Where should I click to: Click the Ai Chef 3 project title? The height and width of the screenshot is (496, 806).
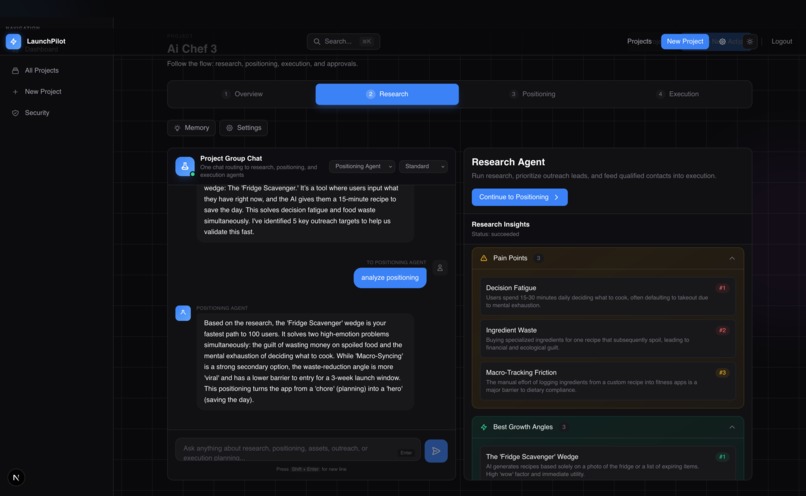pyautogui.click(x=192, y=49)
